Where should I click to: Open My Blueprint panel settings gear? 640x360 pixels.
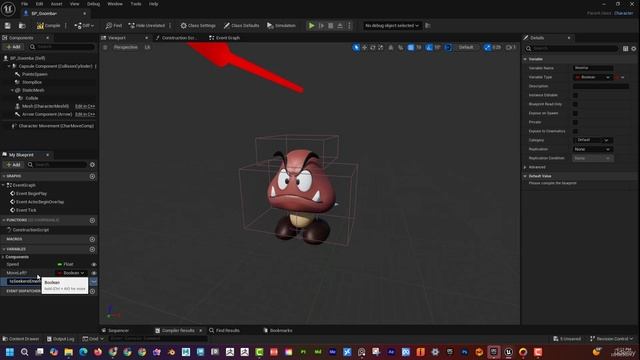point(92,164)
